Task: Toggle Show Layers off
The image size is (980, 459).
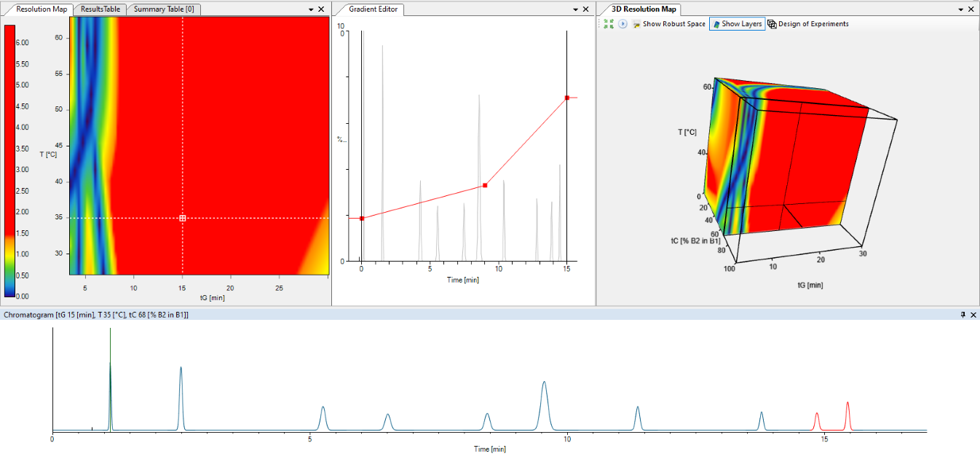Action: (x=736, y=23)
